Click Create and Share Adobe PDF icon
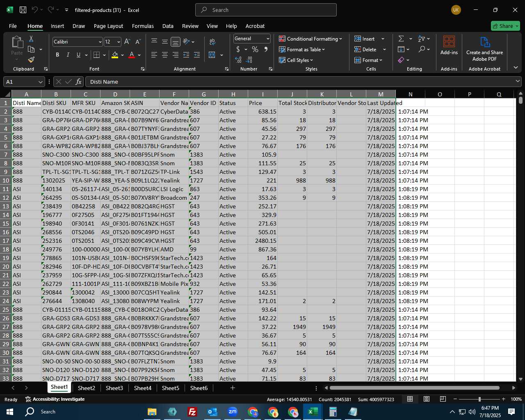Screen dimensions: 525x420 tap(485, 49)
